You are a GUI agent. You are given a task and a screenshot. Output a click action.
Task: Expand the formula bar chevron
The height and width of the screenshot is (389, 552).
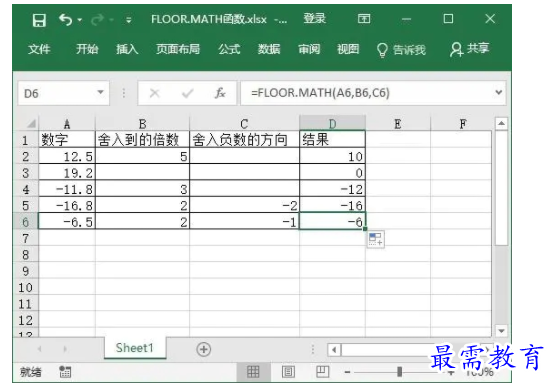click(x=498, y=92)
